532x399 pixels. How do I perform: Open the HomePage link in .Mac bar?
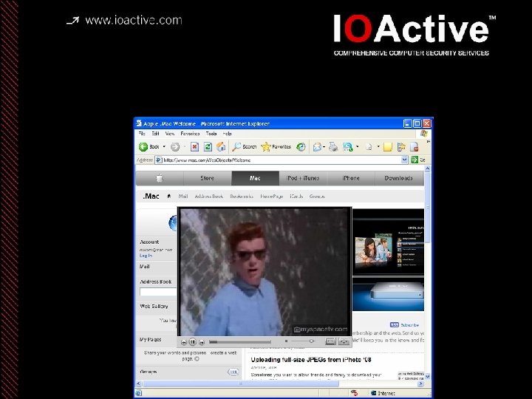pyautogui.click(x=272, y=196)
